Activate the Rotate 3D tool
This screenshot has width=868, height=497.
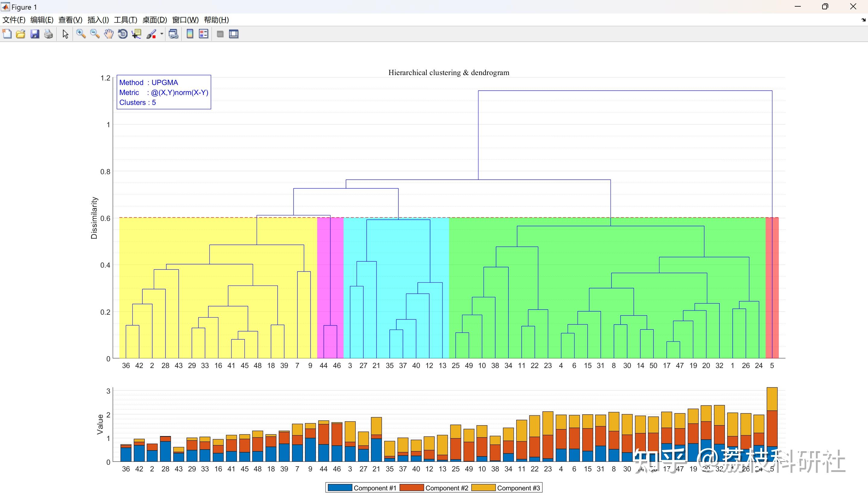click(x=123, y=34)
